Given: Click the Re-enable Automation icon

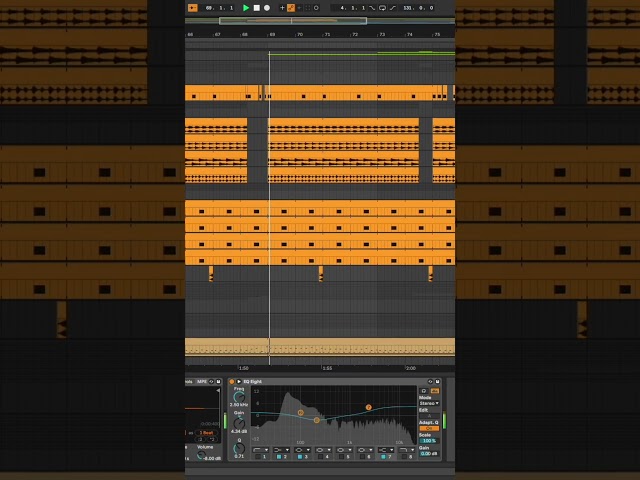Looking at the screenshot, I should pos(299,8).
